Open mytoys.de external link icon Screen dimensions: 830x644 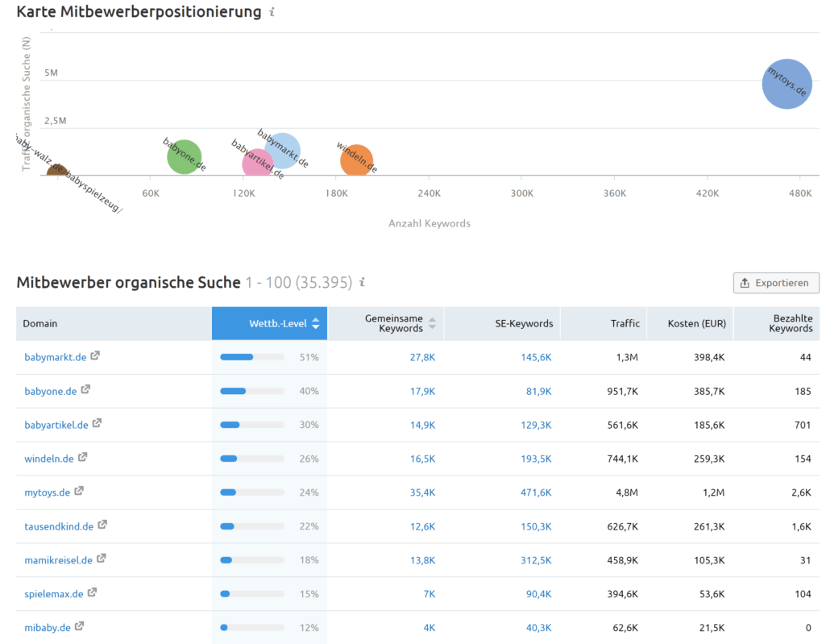79,491
